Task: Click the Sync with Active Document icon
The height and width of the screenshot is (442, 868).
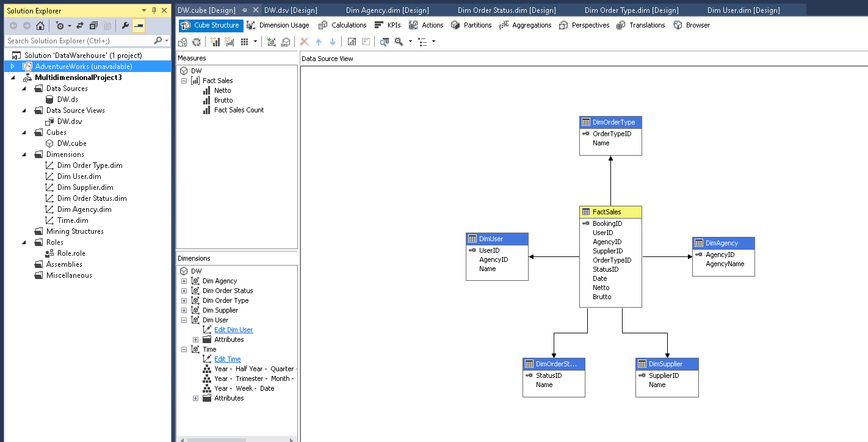Action: (x=79, y=26)
